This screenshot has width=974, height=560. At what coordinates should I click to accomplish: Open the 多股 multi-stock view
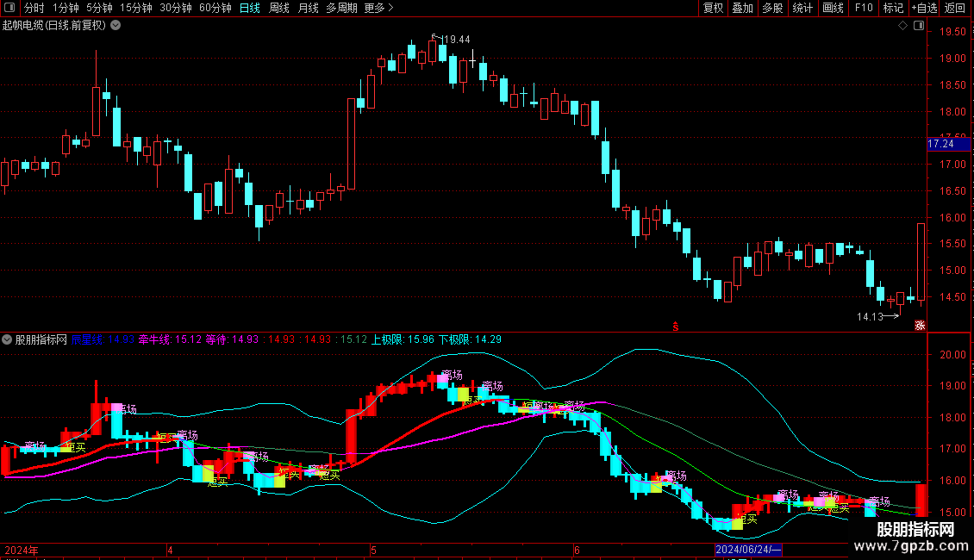(773, 8)
